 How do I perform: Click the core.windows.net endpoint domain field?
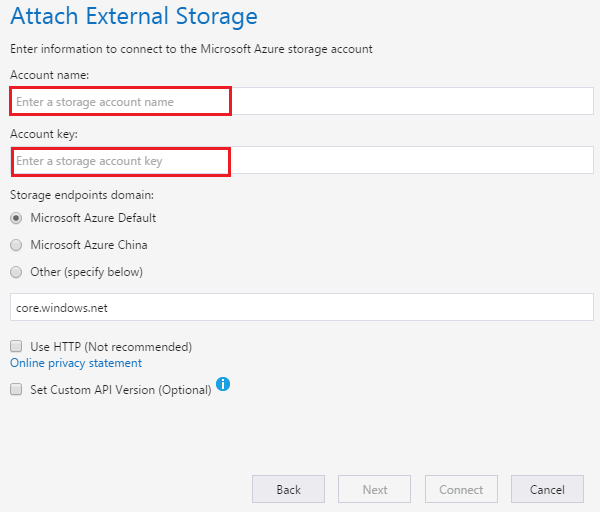coord(300,308)
